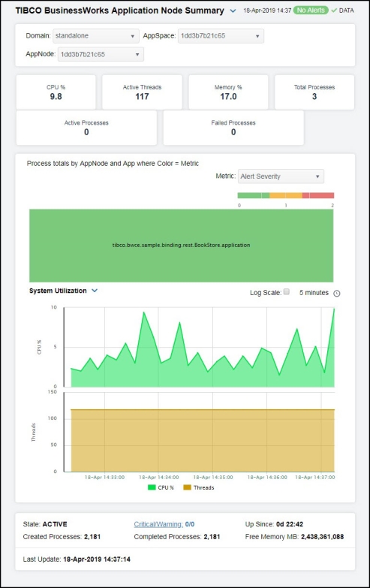370x588 pixels.
Task: Open the Critical/Warning link
Action: [158, 524]
